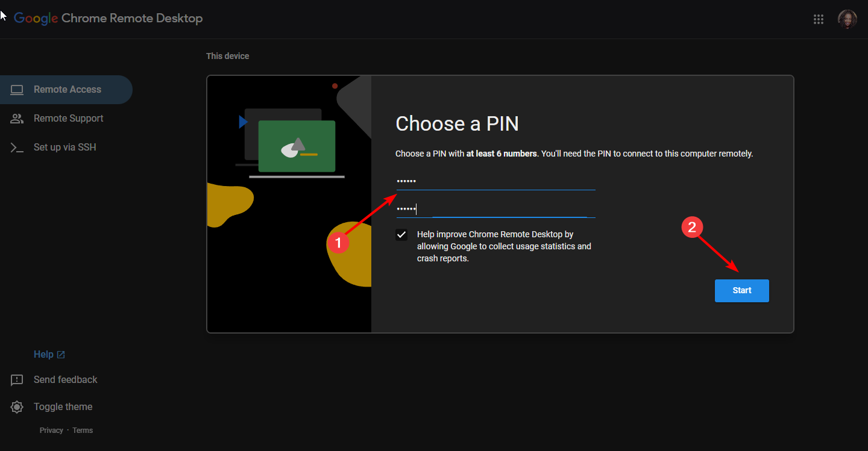The width and height of the screenshot is (868, 451).
Task: Click the laptop icon beside Remote Access
Action: coord(17,90)
